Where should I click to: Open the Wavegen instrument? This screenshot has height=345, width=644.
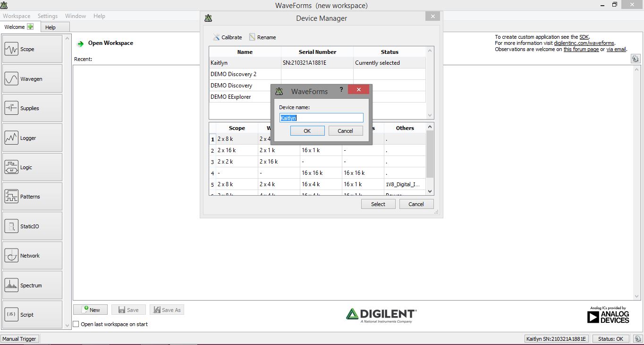pos(32,79)
